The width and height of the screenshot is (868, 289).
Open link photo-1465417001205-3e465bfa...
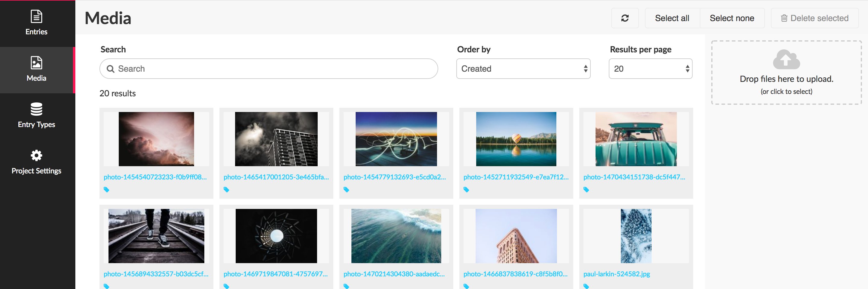(x=276, y=177)
